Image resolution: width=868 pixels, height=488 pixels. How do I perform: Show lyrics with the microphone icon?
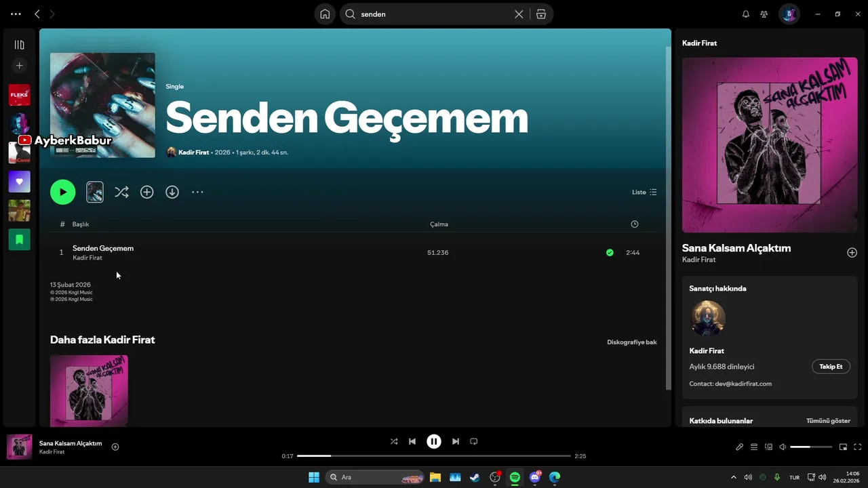pyautogui.click(x=740, y=447)
